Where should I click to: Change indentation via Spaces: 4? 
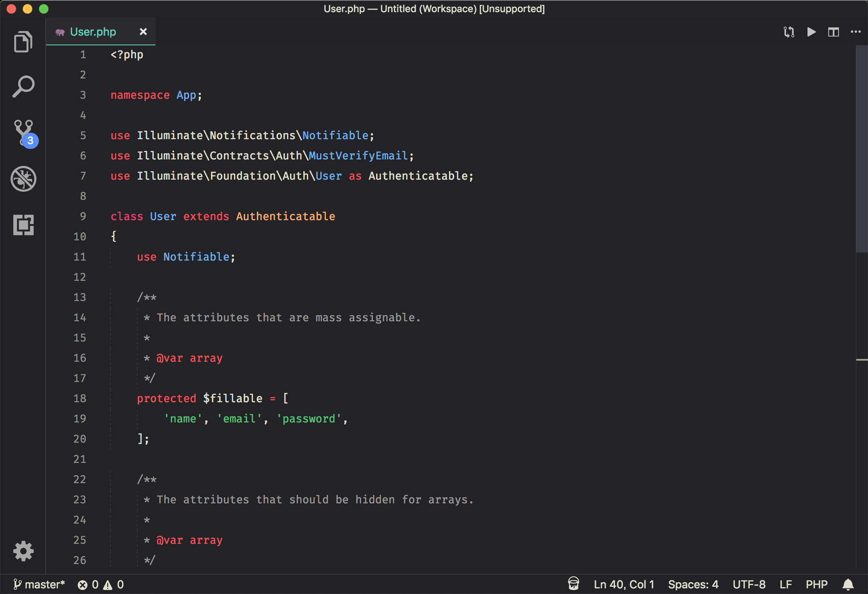click(x=693, y=585)
